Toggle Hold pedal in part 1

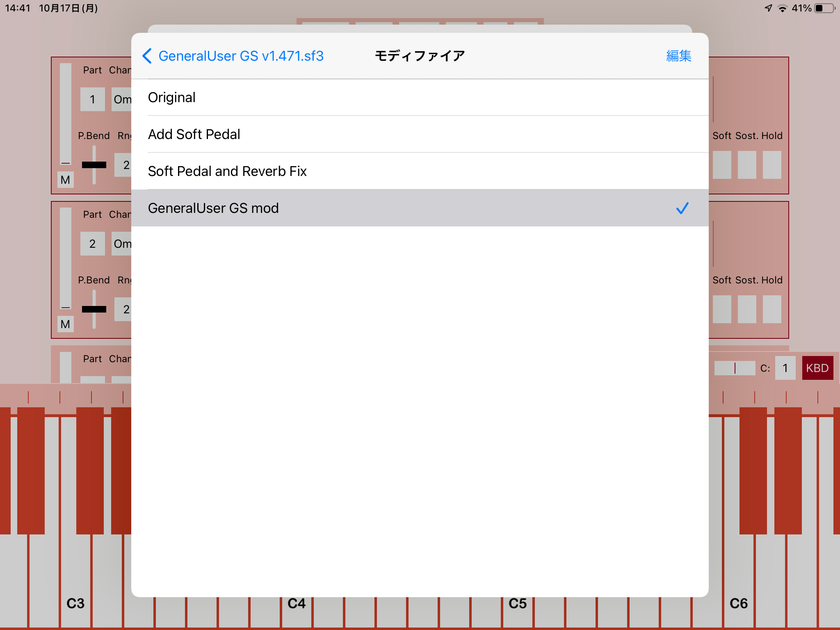pyautogui.click(x=772, y=165)
